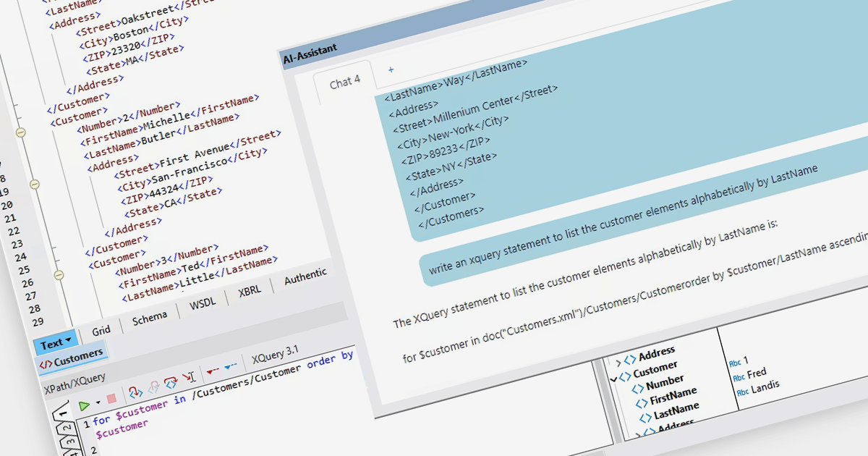Click the XQuery 3.1 version button

click(275, 355)
